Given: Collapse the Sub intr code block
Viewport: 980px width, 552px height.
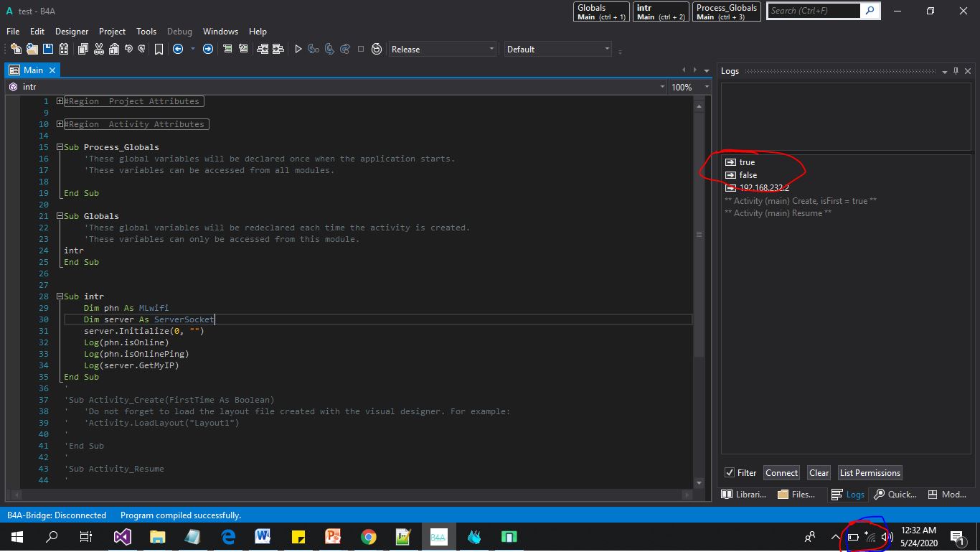Looking at the screenshot, I should click(x=60, y=296).
